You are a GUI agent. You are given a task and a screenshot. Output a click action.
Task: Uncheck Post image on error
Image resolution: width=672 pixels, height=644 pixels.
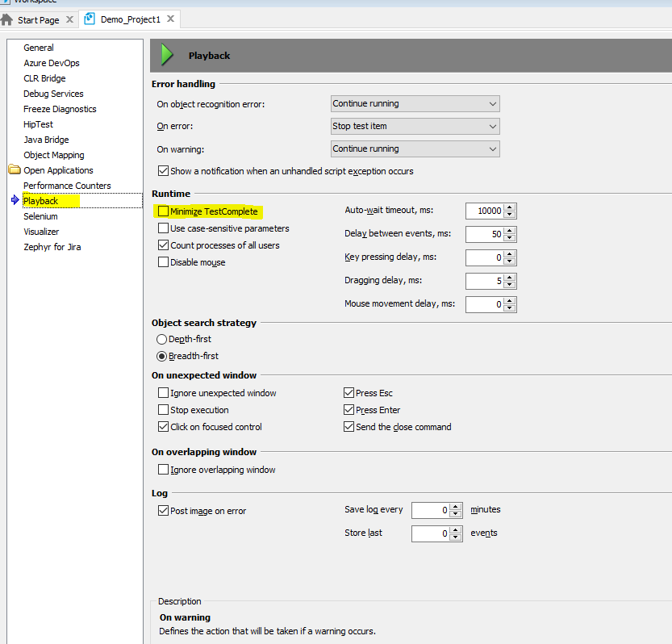click(164, 511)
